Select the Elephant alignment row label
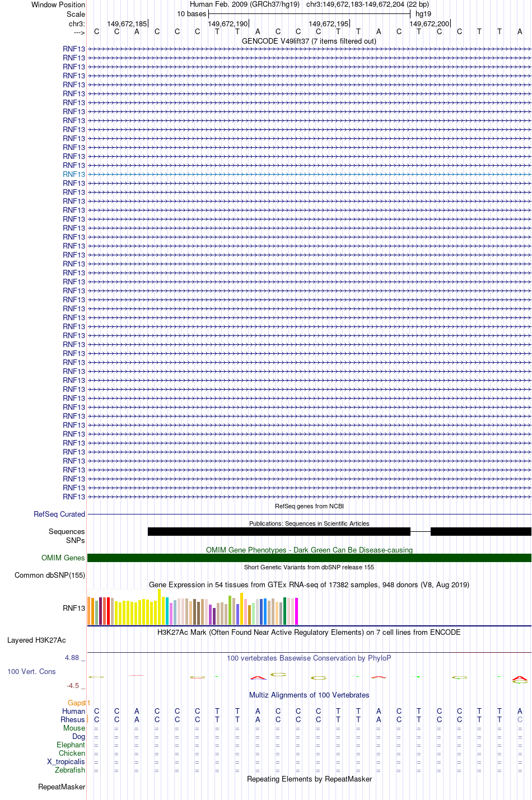The height and width of the screenshot is (800, 532). [71, 745]
